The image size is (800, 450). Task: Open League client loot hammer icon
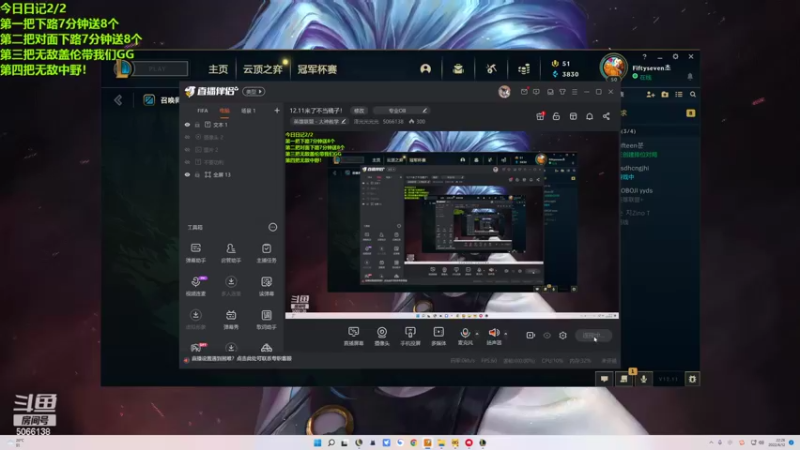coord(491,69)
